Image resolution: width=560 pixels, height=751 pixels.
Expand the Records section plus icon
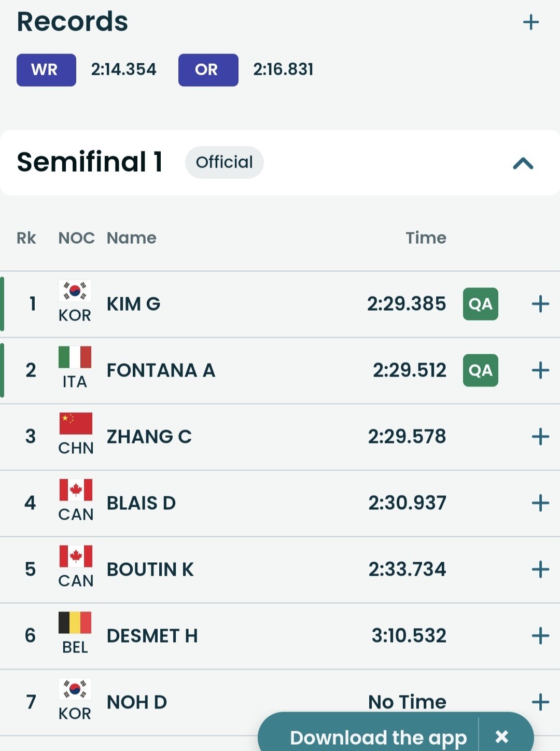click(530, 22)
